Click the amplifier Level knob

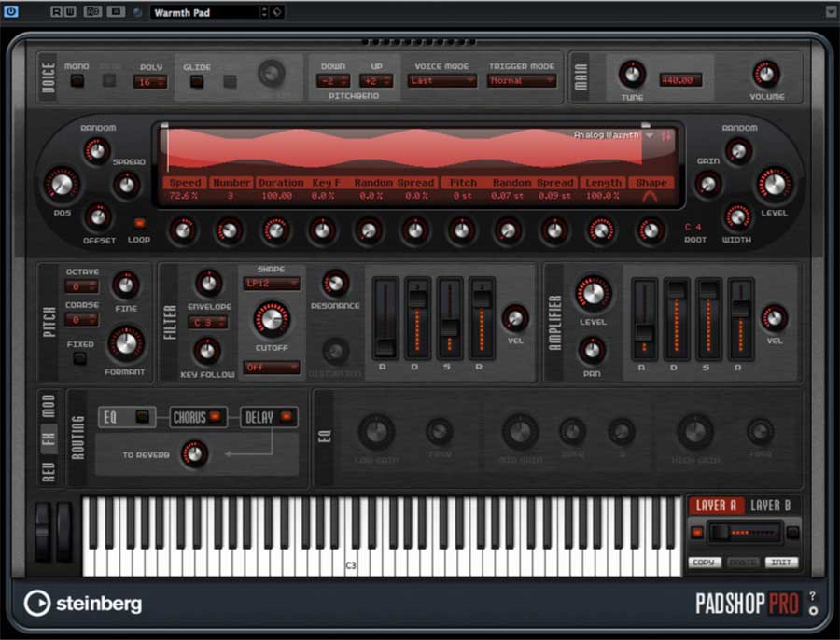[x=593, y=293]
